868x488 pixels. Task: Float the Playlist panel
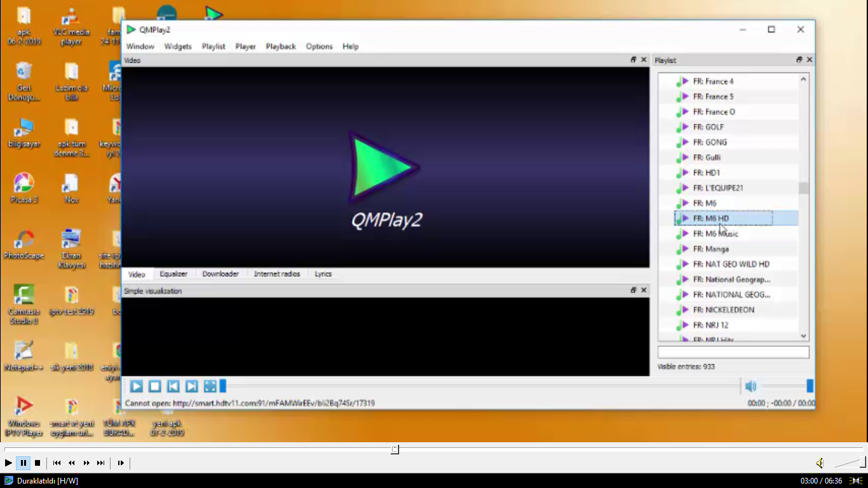click(799, 60)
